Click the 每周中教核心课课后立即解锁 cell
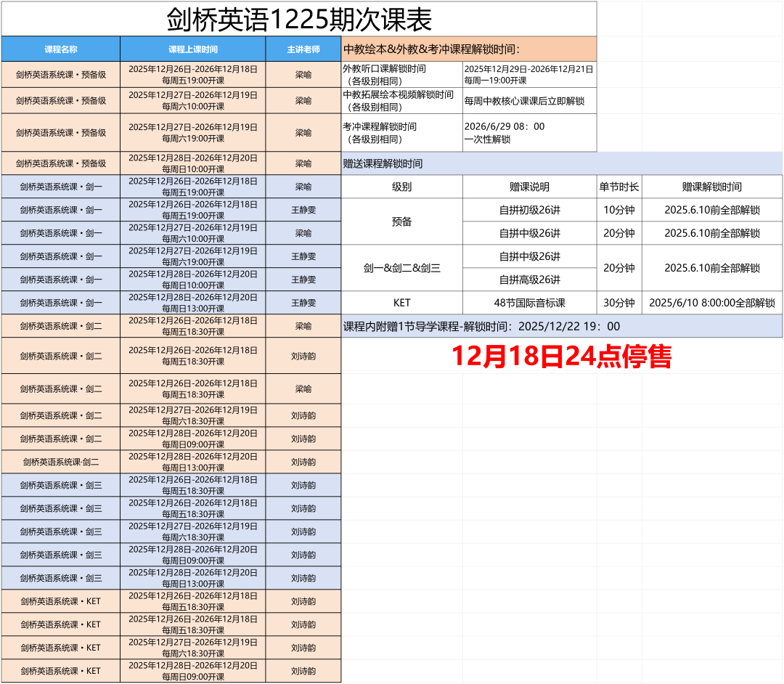784x684 pixels. (x=529, y=101)
